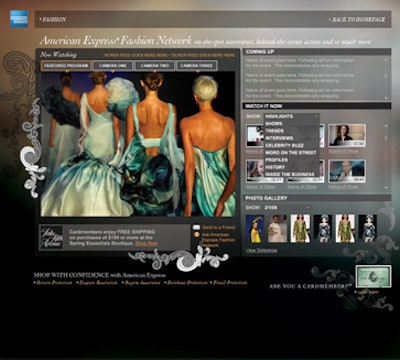Click the Watch It Now scroll-up arrow

[386, 126]
